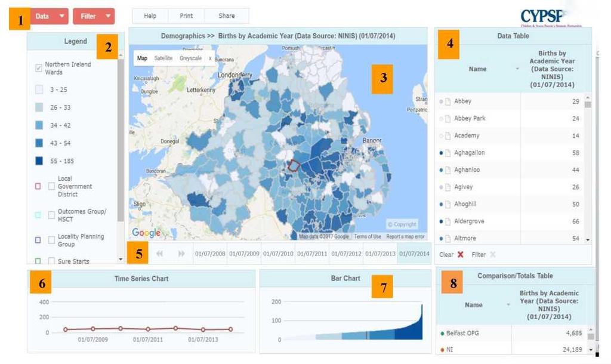611x364 pixels.
Task: Click the Print menu item
Action: (186, 16)
